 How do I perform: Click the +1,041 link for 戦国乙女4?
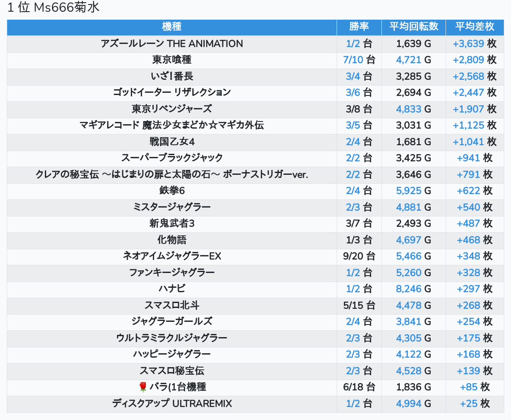point(468,142)
